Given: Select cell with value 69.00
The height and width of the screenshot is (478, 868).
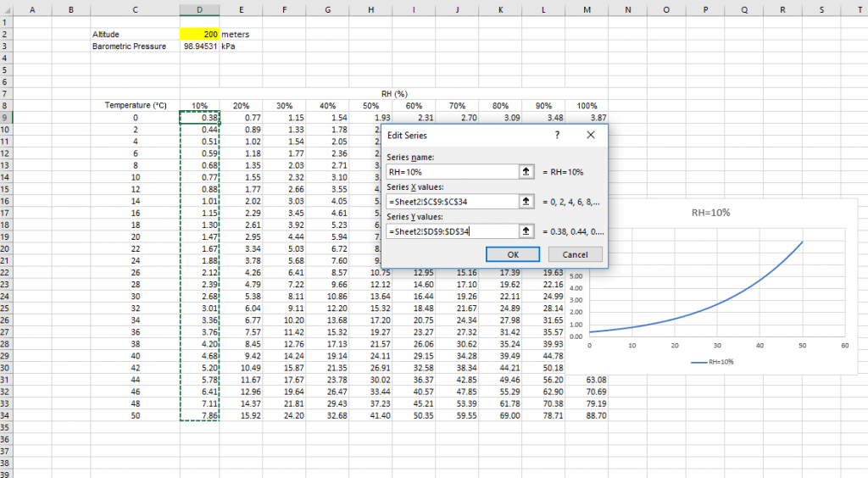Looking at the screenshot, I should pyautogui.click(x=500, y=415).
